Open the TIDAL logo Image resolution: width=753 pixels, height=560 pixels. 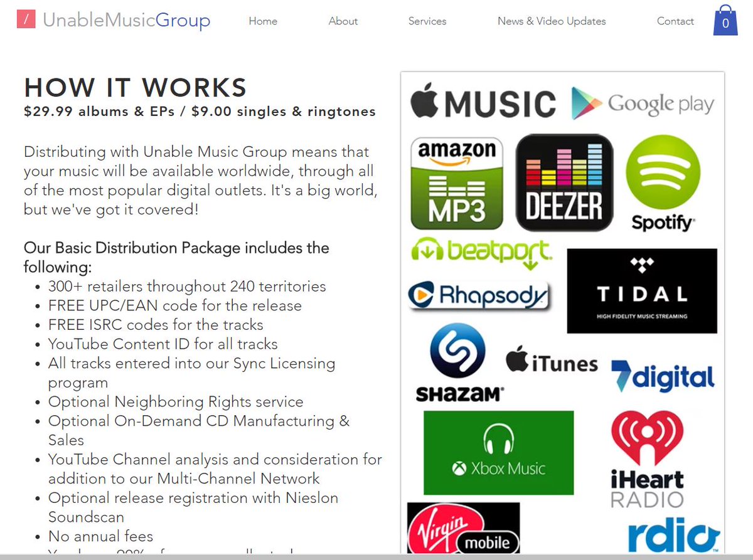point(641,290)
